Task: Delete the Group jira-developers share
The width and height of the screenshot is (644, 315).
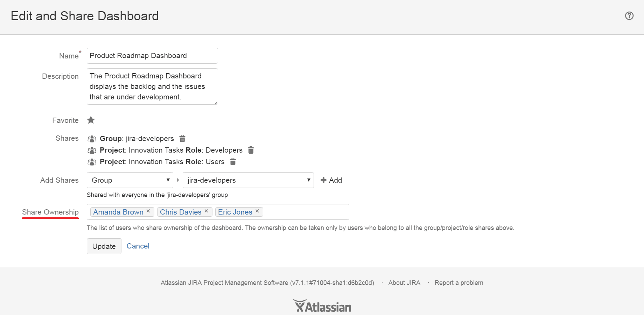Action: (182, 139)
